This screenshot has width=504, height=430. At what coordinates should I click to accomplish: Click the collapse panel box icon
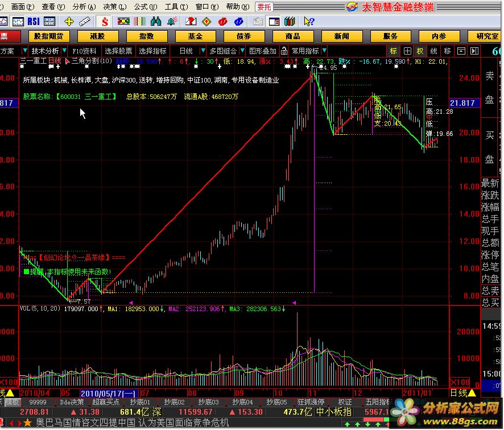pyautogui.click(x=461, y=51)
